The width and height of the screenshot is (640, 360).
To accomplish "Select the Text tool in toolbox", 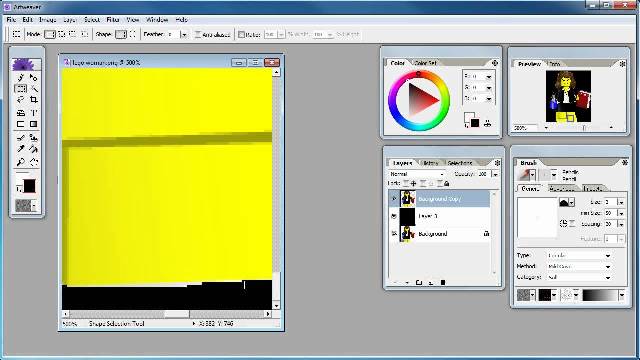I will pyautogui.click(x=34, y=112).
